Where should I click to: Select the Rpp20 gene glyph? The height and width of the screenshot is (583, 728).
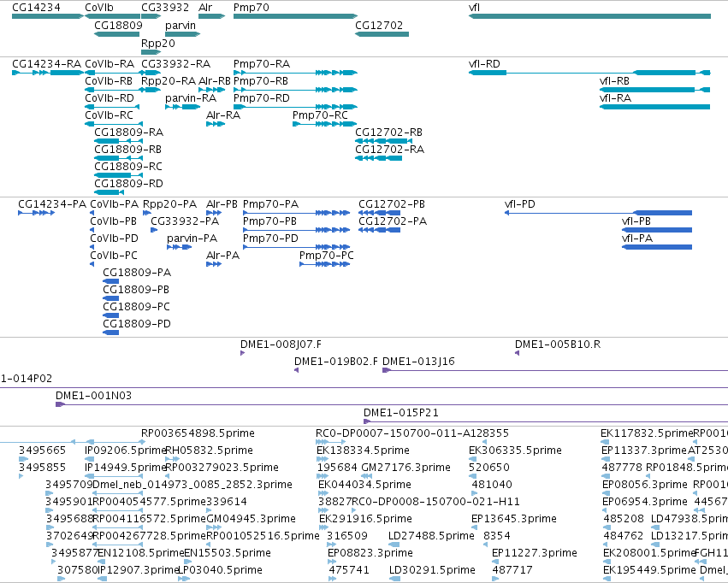pyautogui.click(x=151, y=52)
